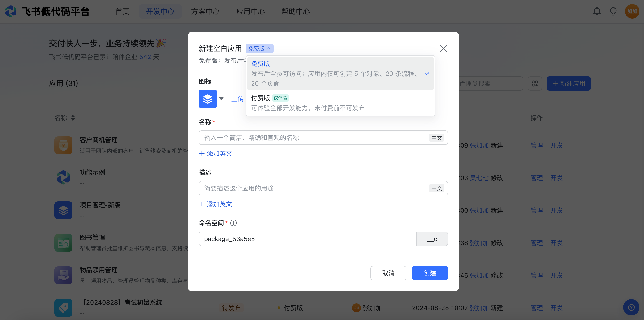644x320 pixels.
Task: Open 开发 for 图书管理
Action: (556, 243)
